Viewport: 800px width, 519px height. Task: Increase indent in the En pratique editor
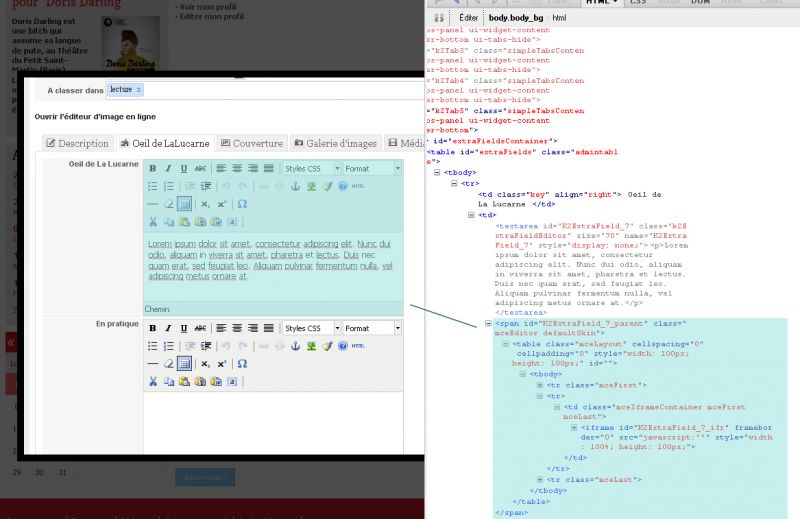pos(206,346)
